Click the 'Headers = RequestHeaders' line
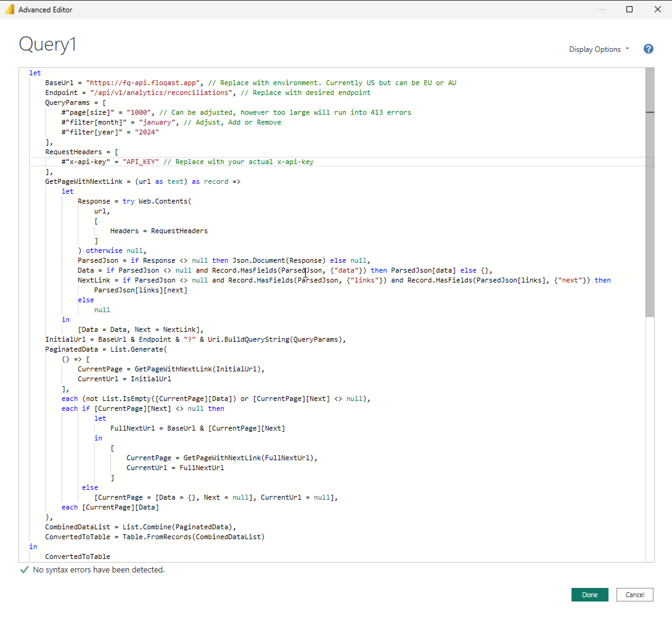The height and width of the screenshot is (620, 672). pyautogui.click(x=159, y=231)
